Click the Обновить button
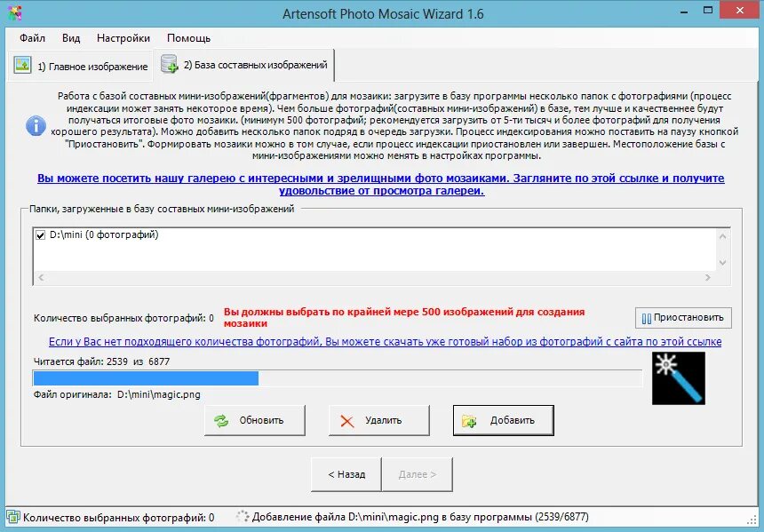 coord(255,420)
